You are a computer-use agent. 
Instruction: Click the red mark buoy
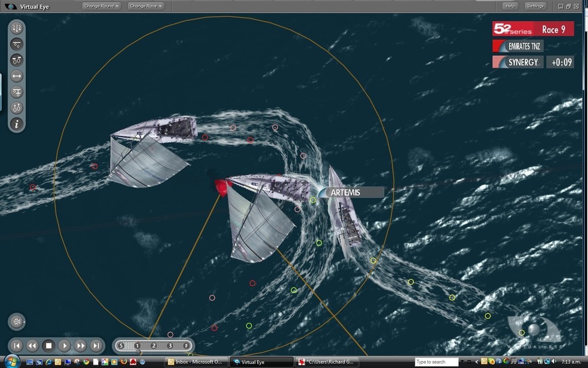coord(222,187)
